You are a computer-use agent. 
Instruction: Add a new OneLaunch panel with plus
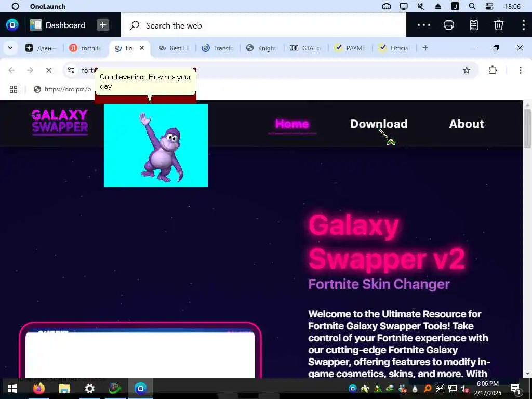103,25
